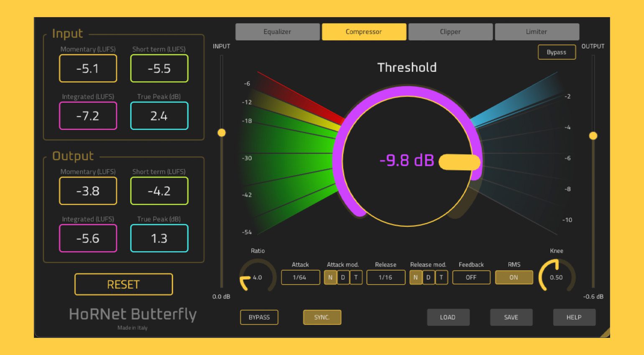This screenshot has height=355, width=644.
Task: Open the HELP documentation
Action: click(x=574, y=317)
